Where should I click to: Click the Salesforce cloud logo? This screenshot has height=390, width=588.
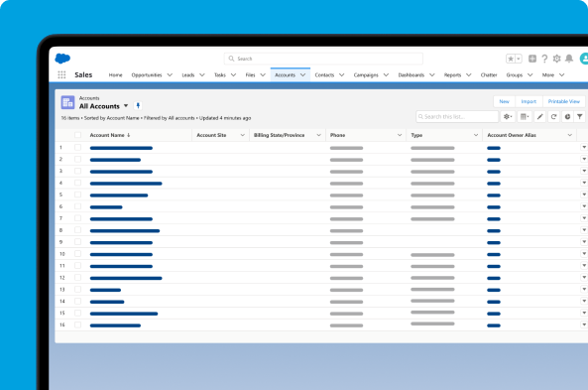point(62,59)
